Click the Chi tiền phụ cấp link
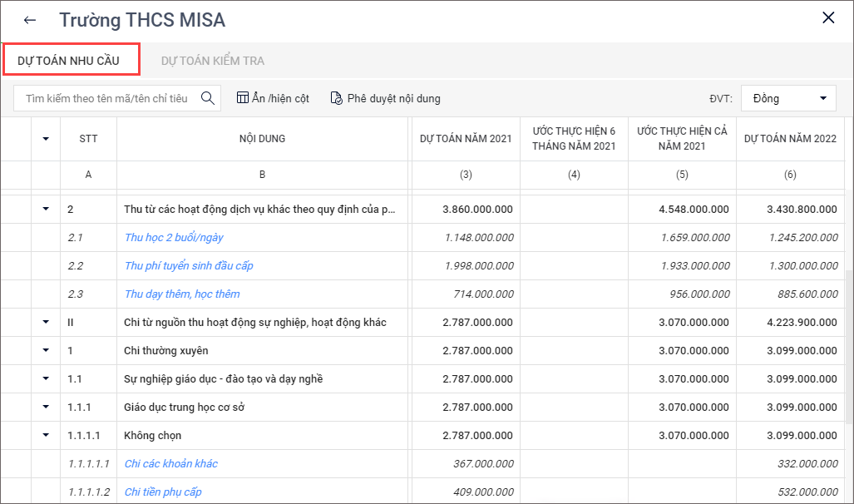 (163, 492)
